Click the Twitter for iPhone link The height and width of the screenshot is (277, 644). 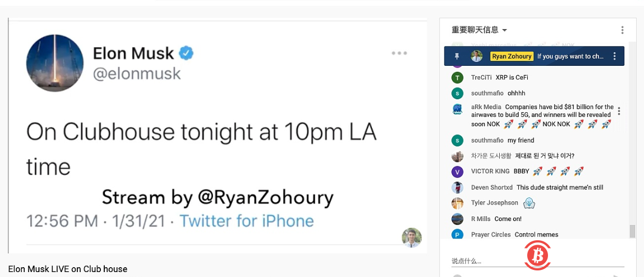point(247,221)
